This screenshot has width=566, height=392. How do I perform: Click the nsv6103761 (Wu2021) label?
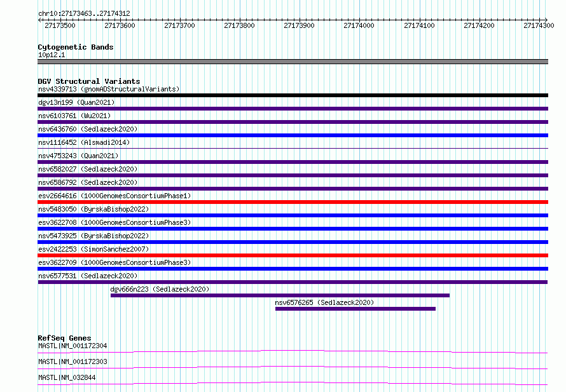tap(74, 116)
